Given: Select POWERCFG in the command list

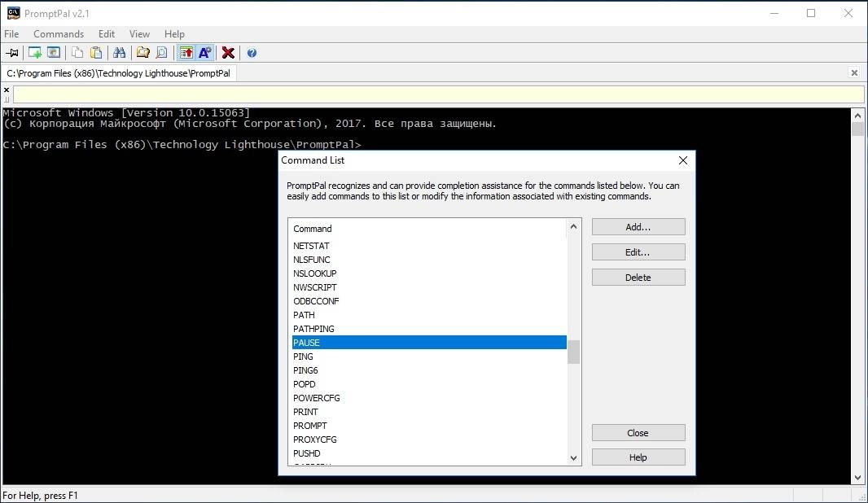Looking at the screenshot, I should point(429,398).
